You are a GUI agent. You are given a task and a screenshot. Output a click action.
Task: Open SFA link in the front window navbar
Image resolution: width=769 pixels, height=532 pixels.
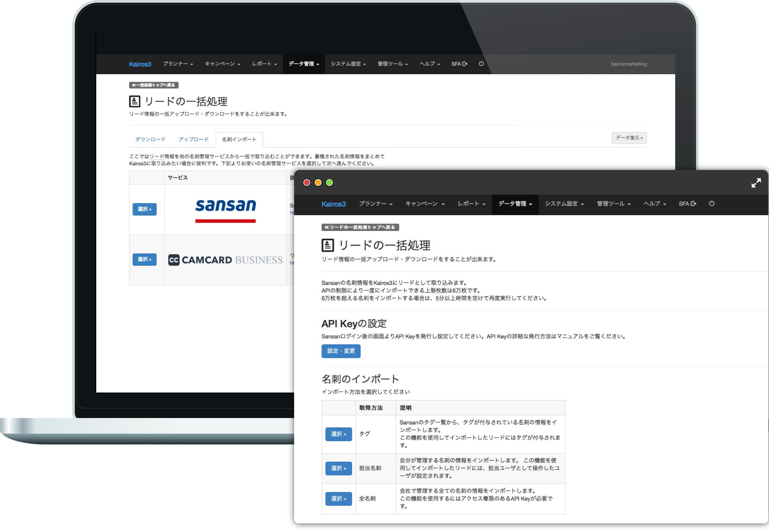(x=688, y=204)
